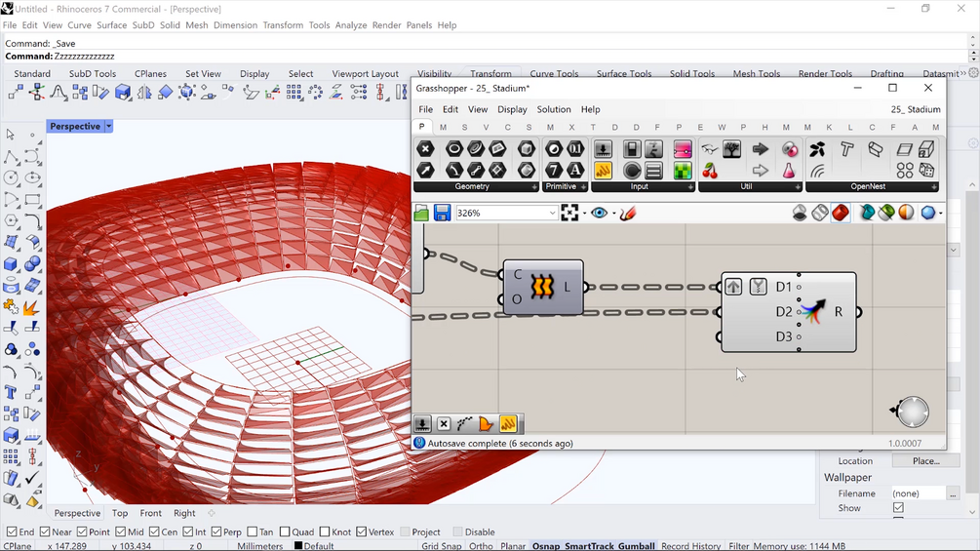The height and width of the screenshot is (551, 980).
Task: Toggle Gumball in the status bar
Action: tap(636, 545)
